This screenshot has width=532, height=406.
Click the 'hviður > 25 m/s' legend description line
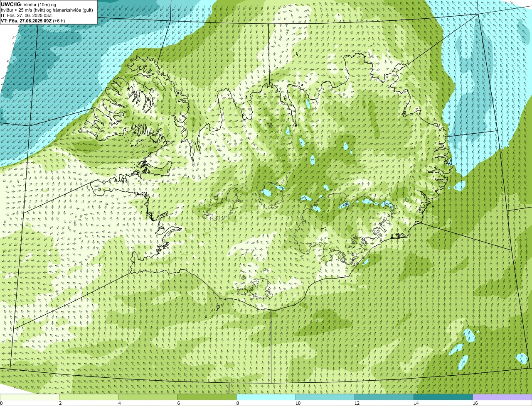click(x=47, y=10)
